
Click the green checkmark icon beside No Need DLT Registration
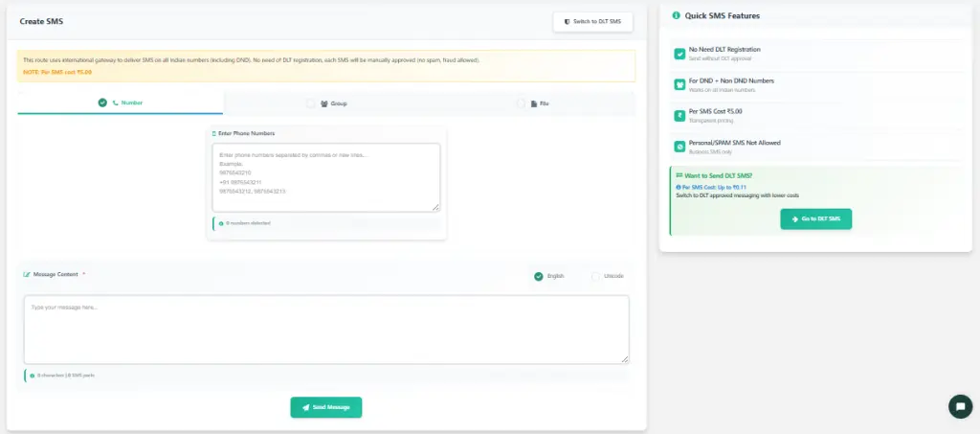tap(679, 54)
